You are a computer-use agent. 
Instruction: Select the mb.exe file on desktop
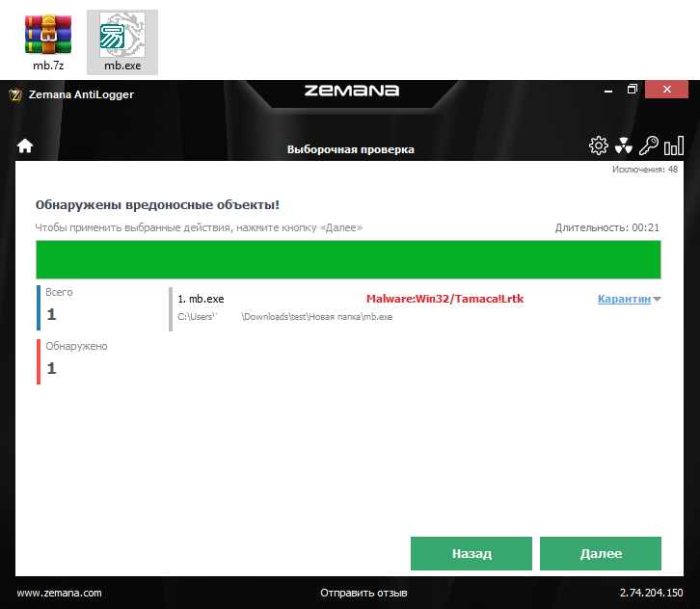[122, 42]
